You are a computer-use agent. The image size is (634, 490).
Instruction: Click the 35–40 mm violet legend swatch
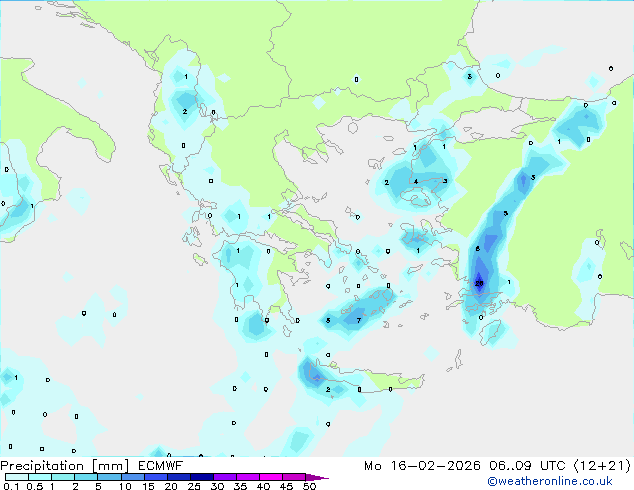pos(248,477)
